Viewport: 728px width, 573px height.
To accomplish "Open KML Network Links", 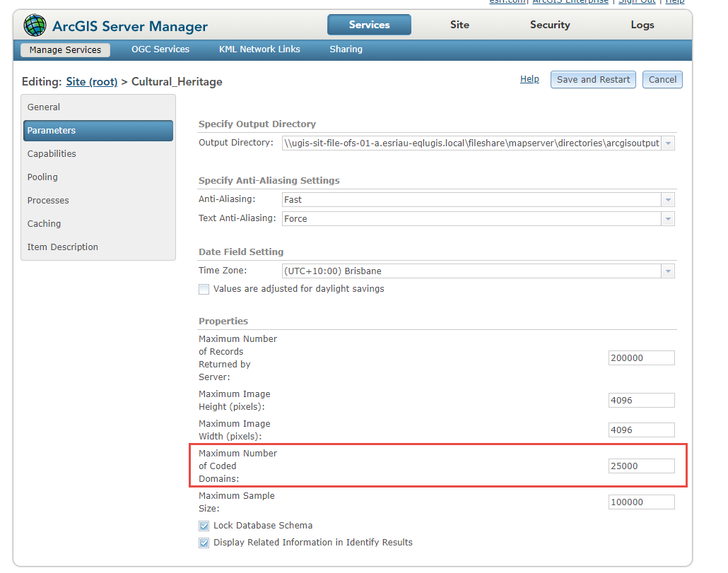I will (x=259, y=49).
